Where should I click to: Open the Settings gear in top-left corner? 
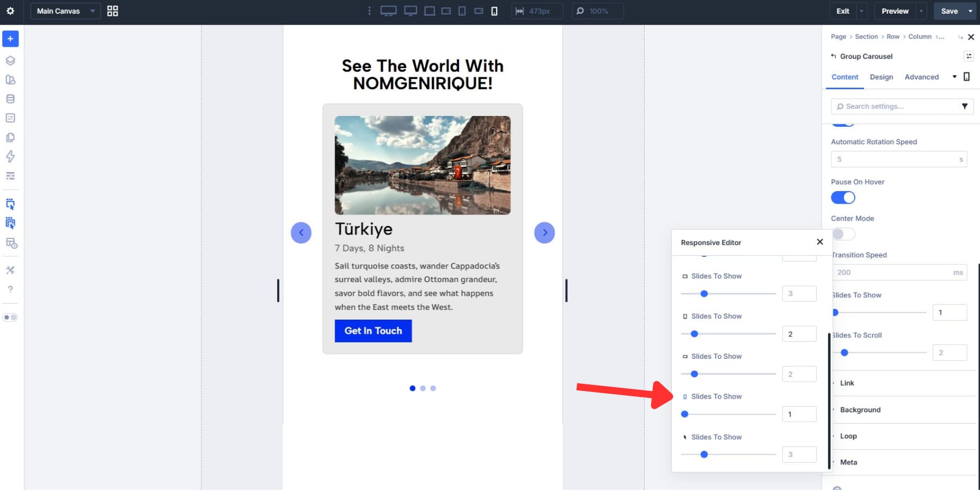point(10,11)
